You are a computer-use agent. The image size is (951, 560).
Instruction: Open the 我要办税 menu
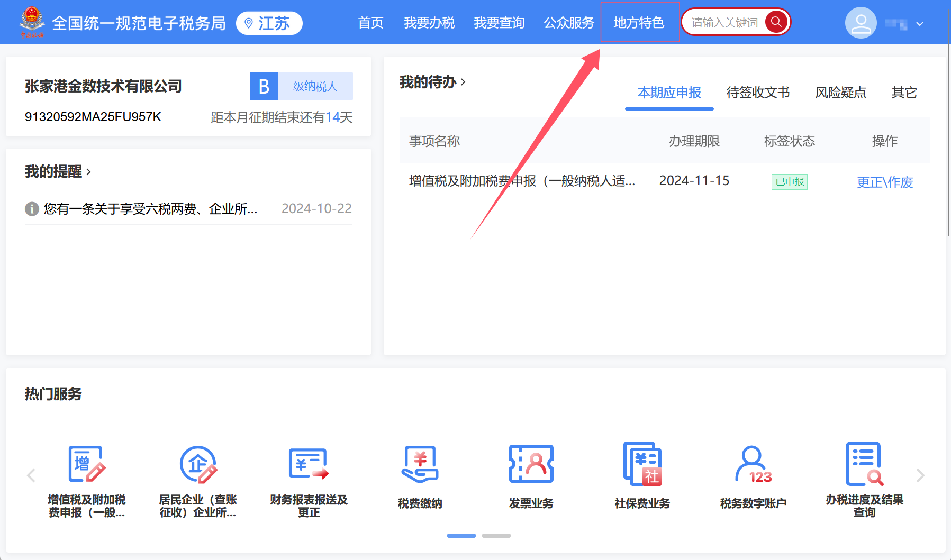(x=429, y=23)
